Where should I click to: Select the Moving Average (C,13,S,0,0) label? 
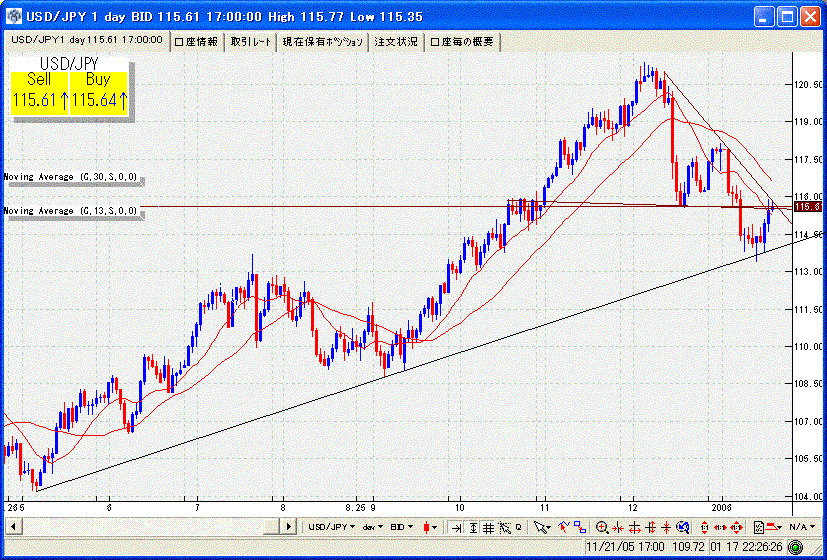73,211
